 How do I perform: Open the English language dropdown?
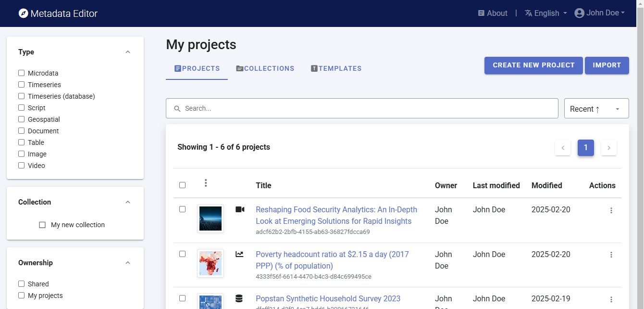click(546, 13)
